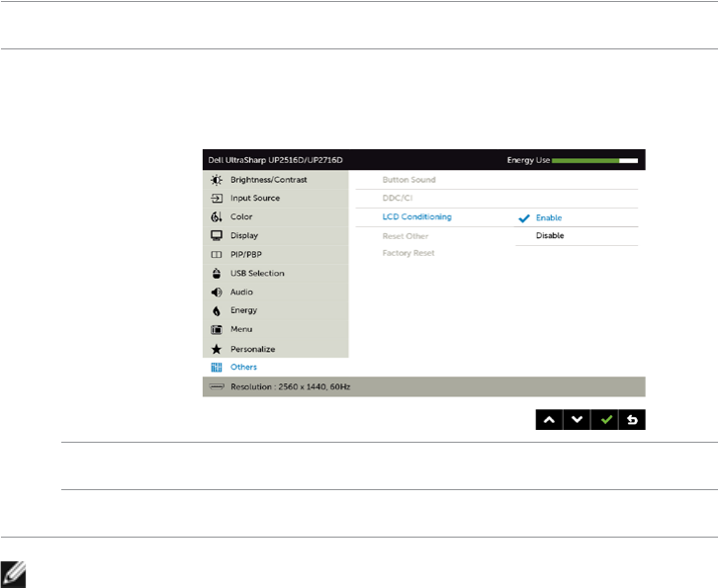Click the Color palette icon
The height and width of the screenshot is (588, 718).
click(217, 216)
